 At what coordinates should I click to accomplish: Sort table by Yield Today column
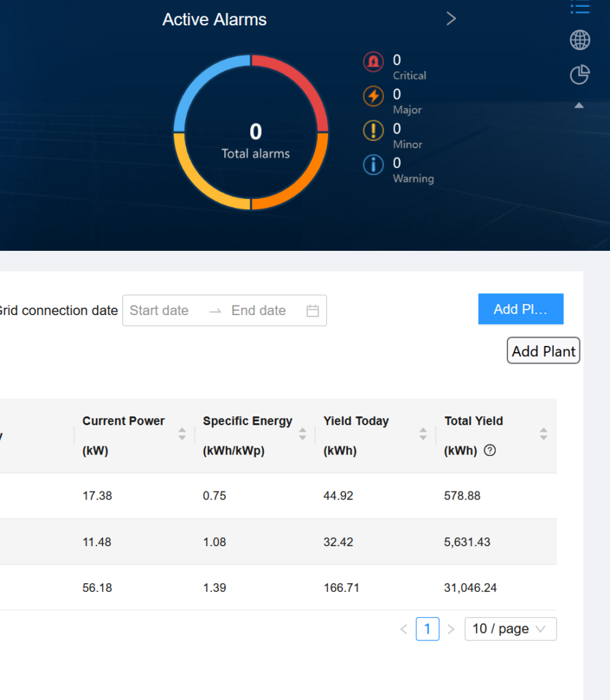[423, 434]
